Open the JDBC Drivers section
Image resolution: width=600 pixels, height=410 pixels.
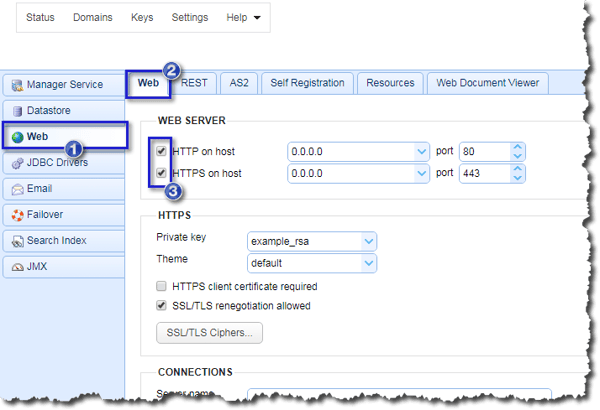point(64,163)
